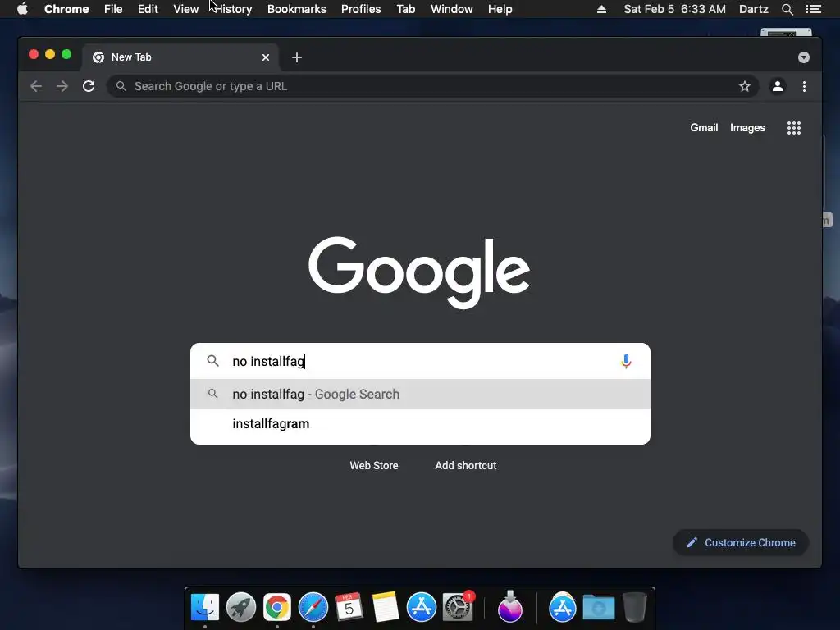Open Finder from the Dock

[x=205, y=608]
